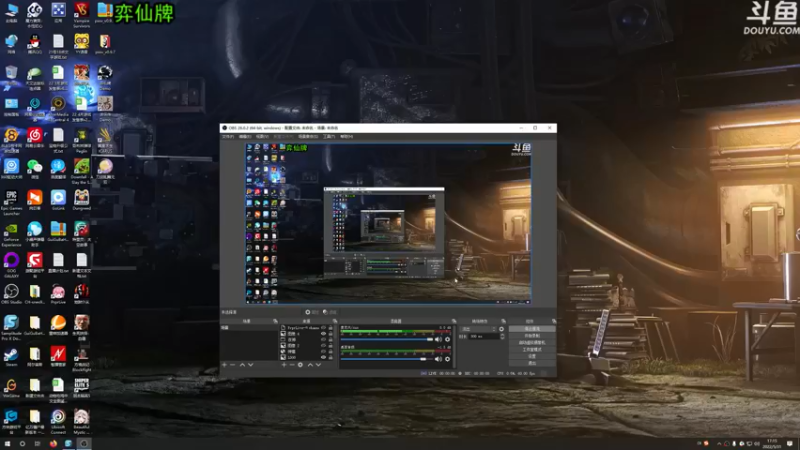Pop out the Audio Mixer dock panel
The height and width of the screenshot is (450, 800).
coord(454,321)
